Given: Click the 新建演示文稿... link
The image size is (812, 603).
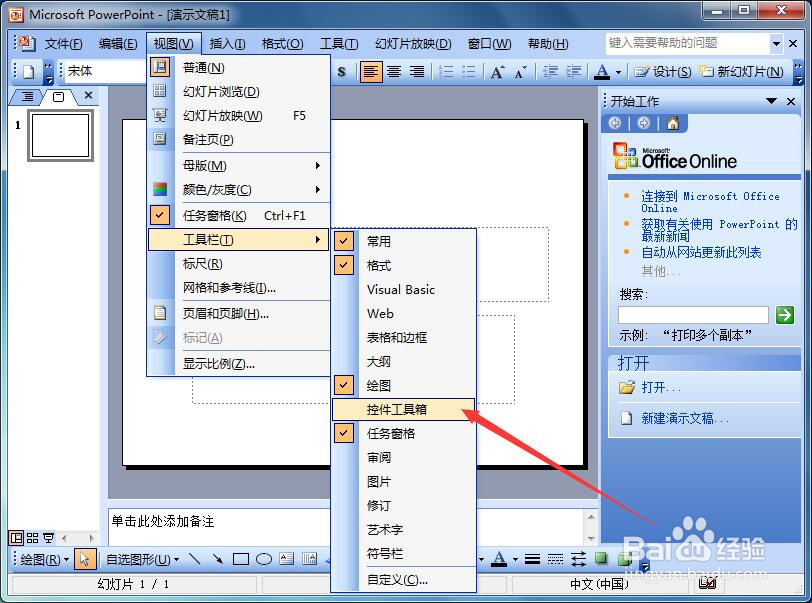Looking at the screenshot, I should click(x=685, y=418).
